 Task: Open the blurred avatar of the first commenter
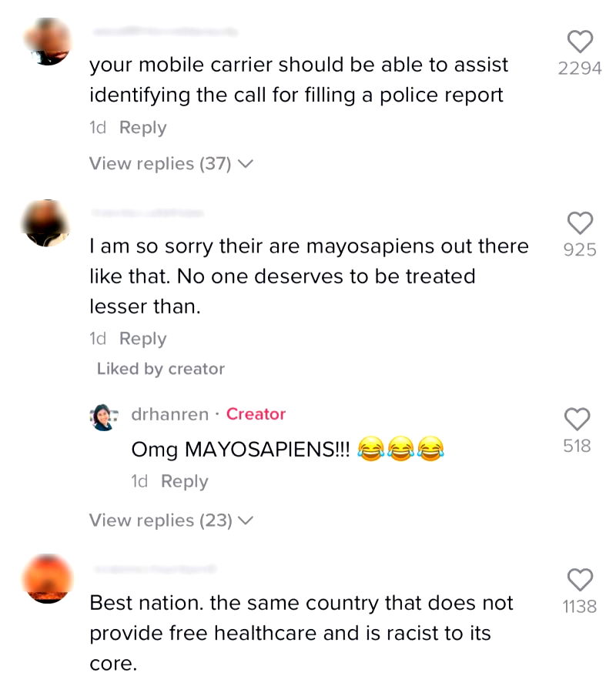48,42
